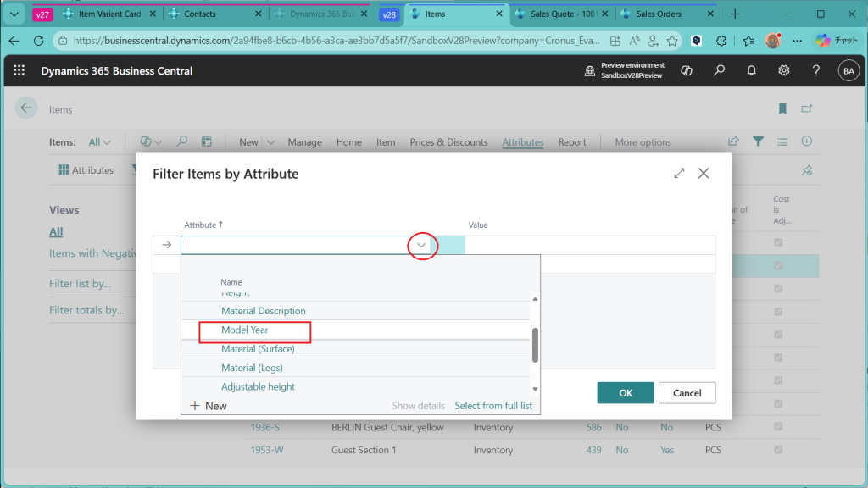Click the bookmark icon on Items page
Image resolution: width=868 pixels, height=488 pixels.
pyautogui.click(x=782, y=108)
